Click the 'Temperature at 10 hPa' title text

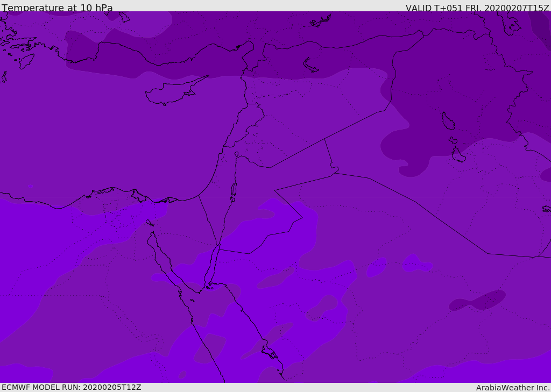(57, 8)
